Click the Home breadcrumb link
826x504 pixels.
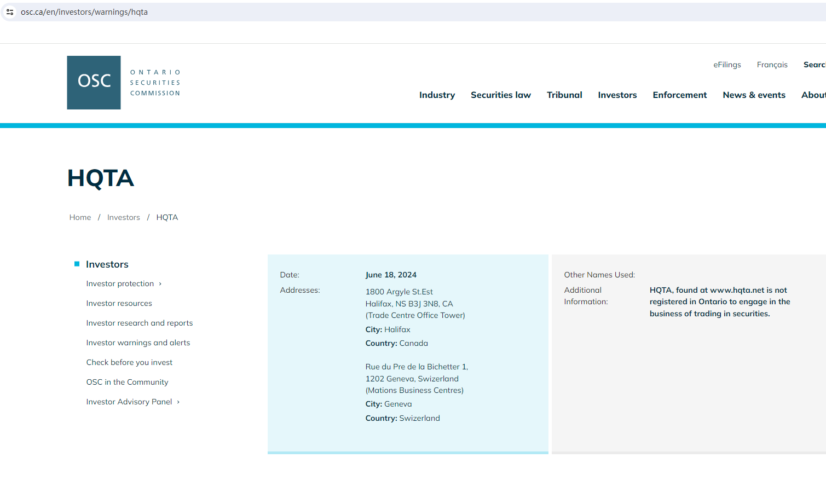[80, 218]
